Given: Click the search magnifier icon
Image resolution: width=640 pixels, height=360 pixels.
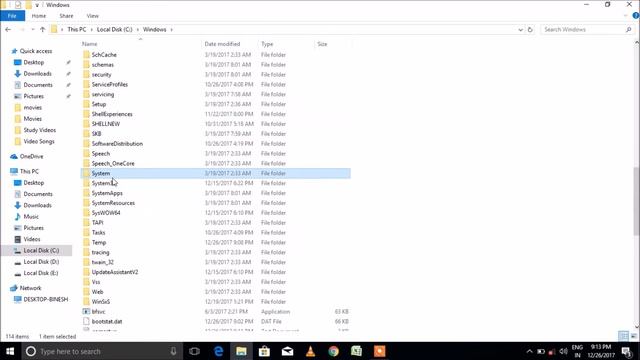Looking at the screenshot, I should (629, 30).
